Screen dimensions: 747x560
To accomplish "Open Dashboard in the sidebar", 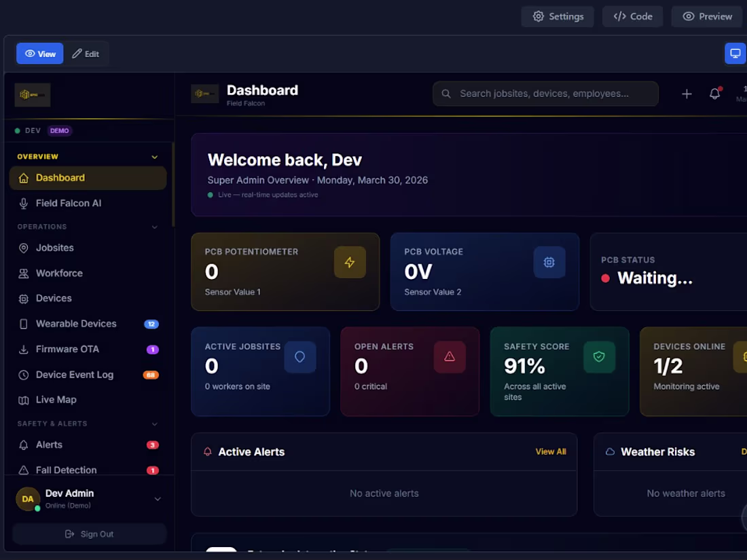I will 88,178.
